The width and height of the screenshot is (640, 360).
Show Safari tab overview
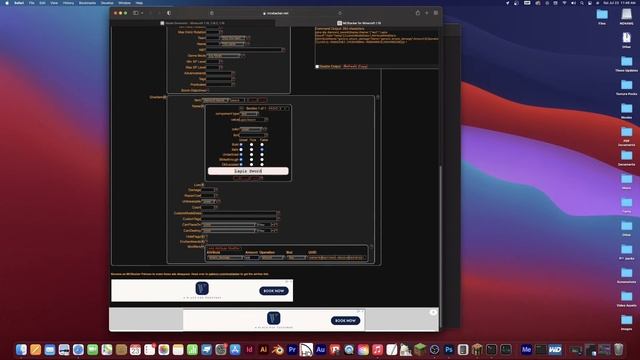[436, 13]
